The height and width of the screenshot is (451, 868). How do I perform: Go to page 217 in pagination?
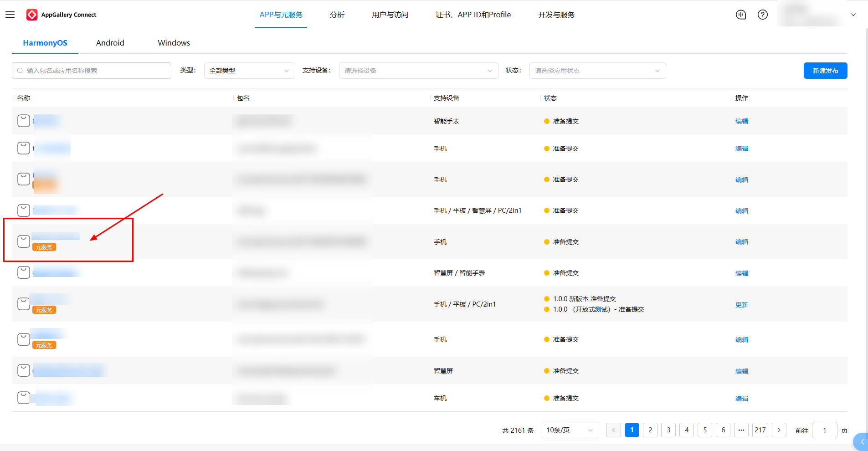click(x=760, y=430)
